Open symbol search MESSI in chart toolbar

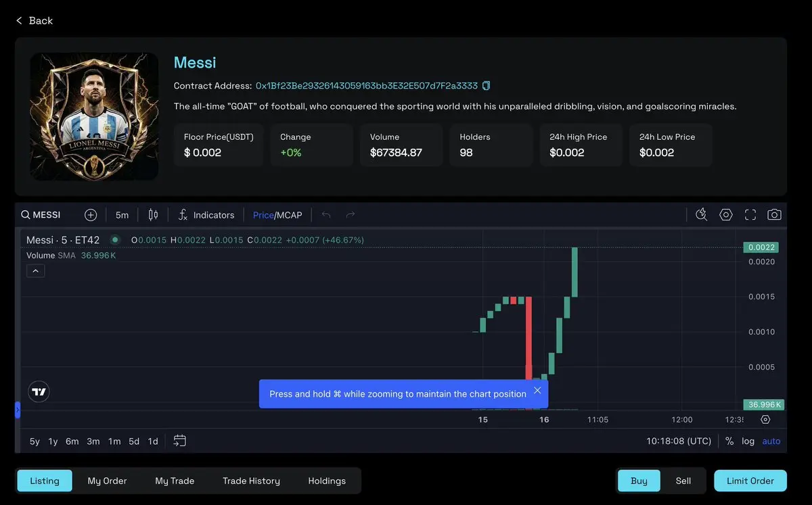pos(41,215)
